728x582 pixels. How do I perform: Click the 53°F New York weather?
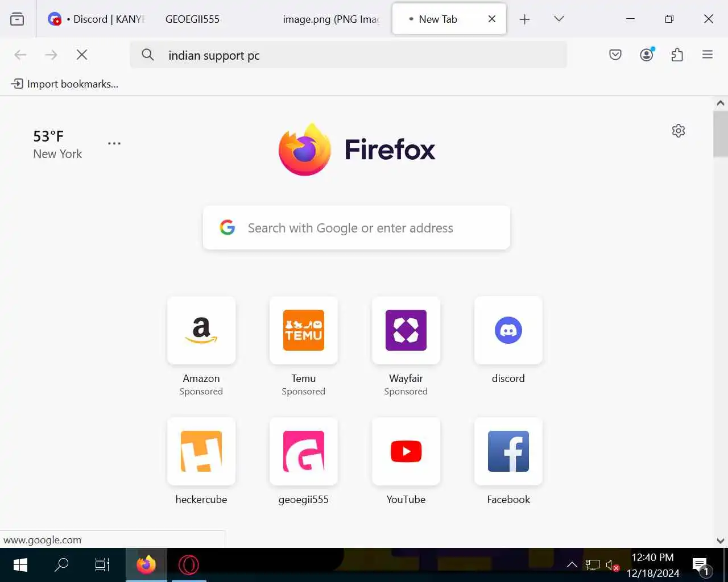(57, 144)
